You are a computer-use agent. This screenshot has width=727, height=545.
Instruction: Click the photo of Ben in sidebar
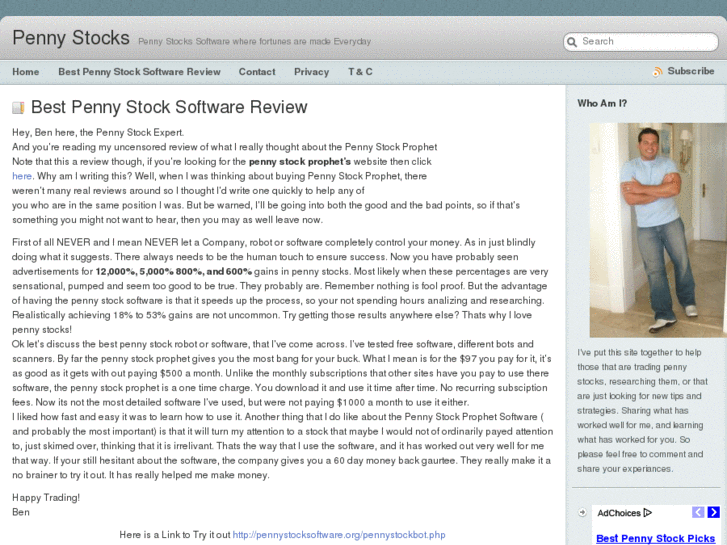(658, 230)
